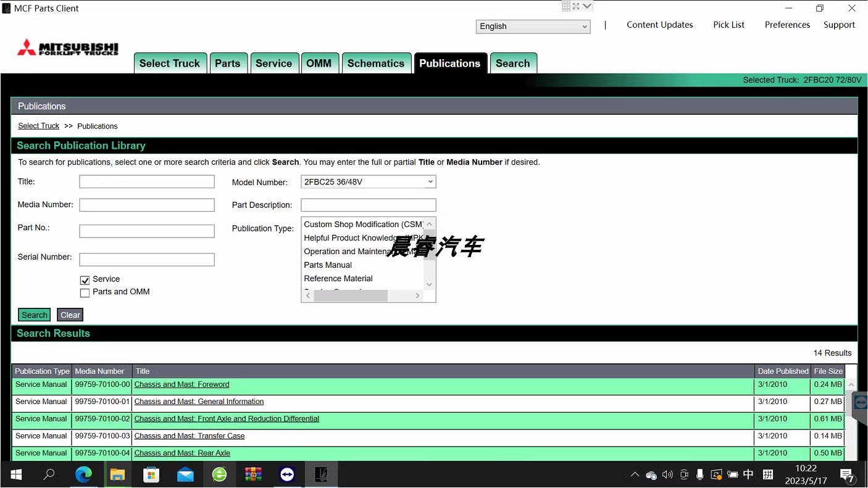Expand the top toolbar chevron arrow
The height and width of the screenshot is (488, 868).
[587, 6]
